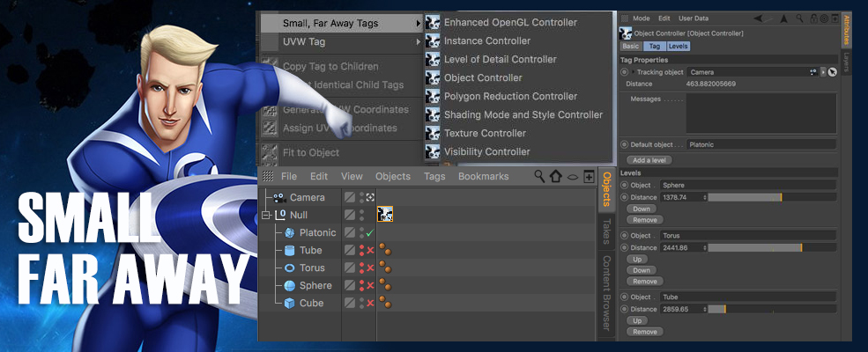Viewport: 868px width, 352px height.
Task: Click the lock icon in Attributes panel
Action: tap(812, 18)
